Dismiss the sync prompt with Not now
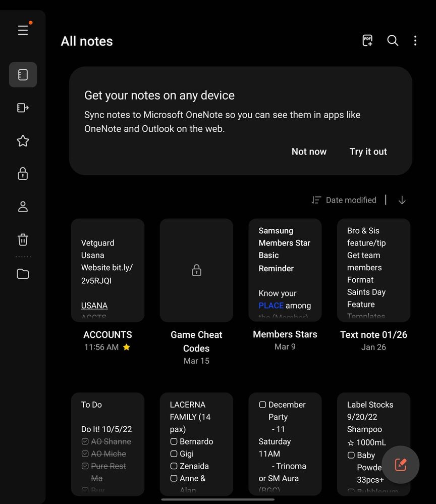The height and width of the screenshot is (504, 436). [309, 152]
